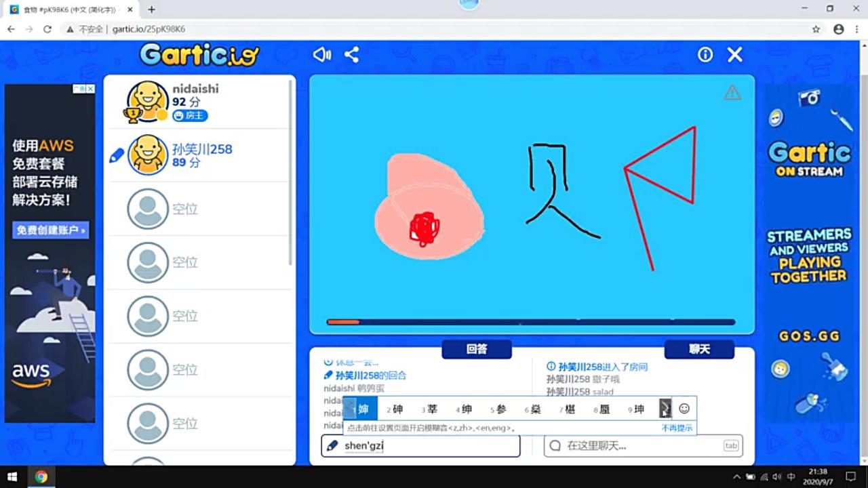
Task: Focus the 在这里聊天 chat input
Action: [x=643, y=445]
